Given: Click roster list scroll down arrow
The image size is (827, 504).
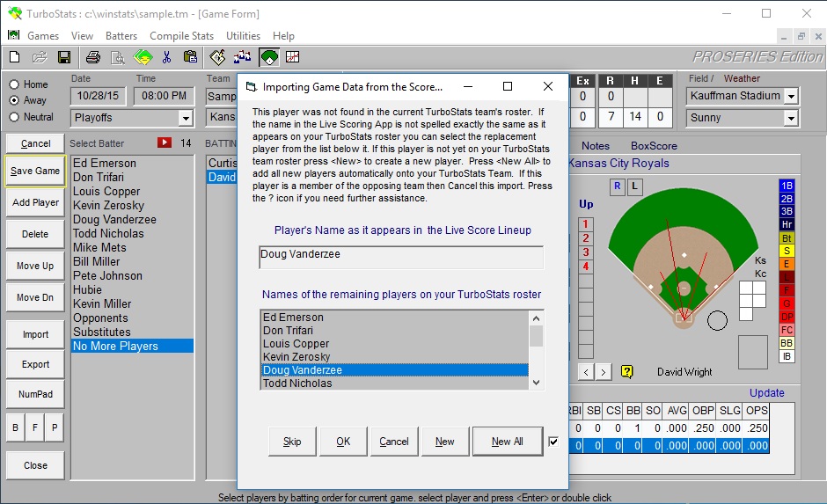Looking at the screenshot, I should pyautogui.click(x=536, y=383).
